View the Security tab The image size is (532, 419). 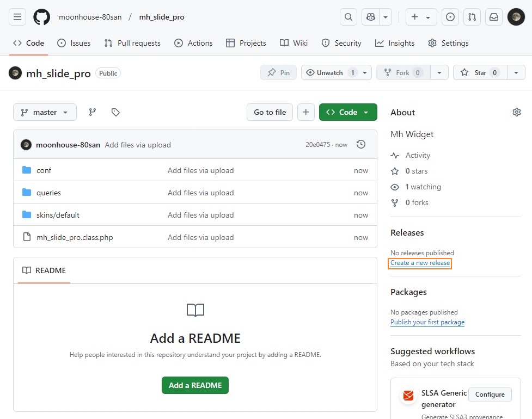pyautogui.click(x=341, y=43)
